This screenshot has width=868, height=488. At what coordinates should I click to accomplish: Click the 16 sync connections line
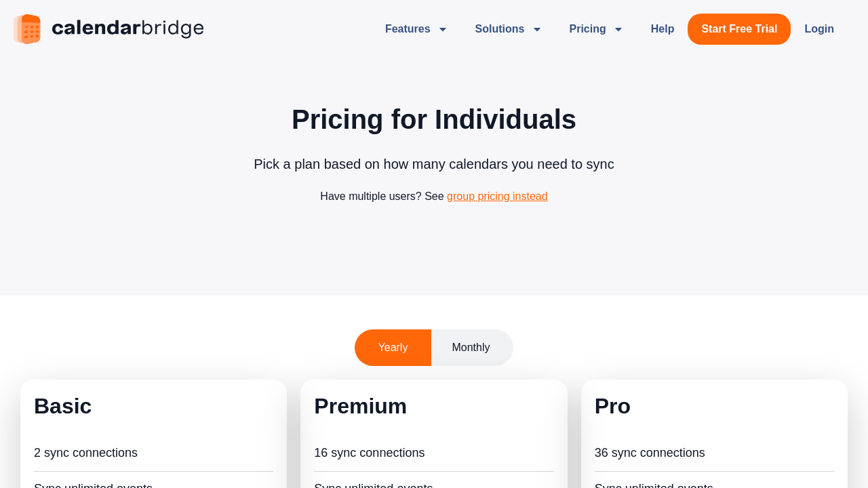[x=370, y=453]
